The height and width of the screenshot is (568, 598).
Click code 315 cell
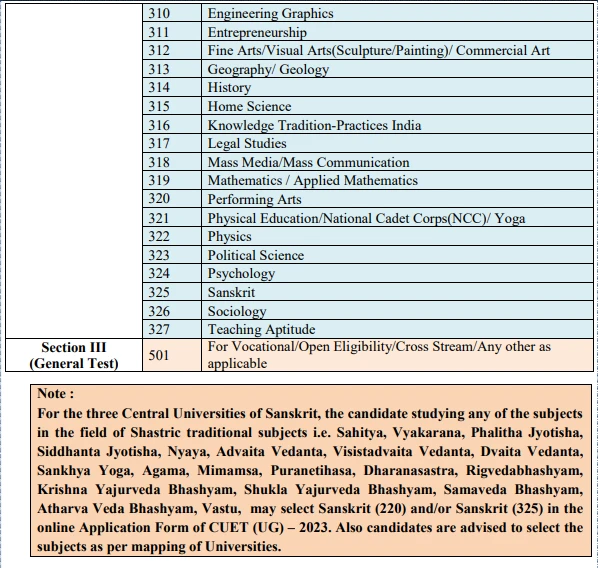(172, 106)
